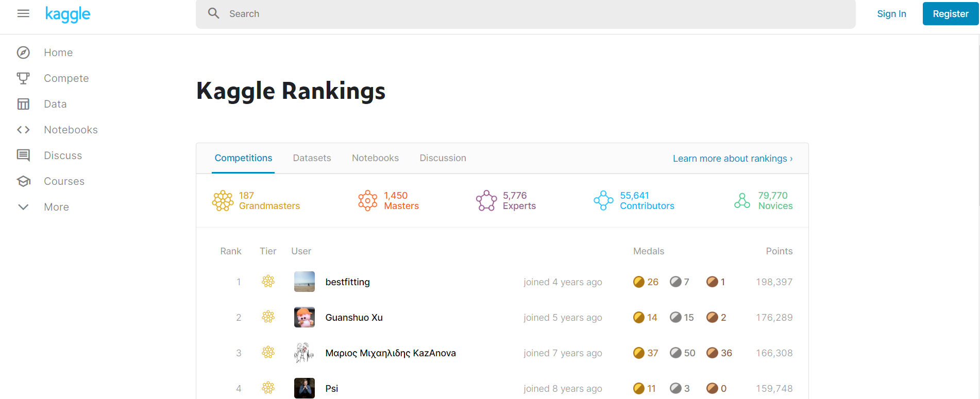Open Courses in the sidebar

click(64, 181)
